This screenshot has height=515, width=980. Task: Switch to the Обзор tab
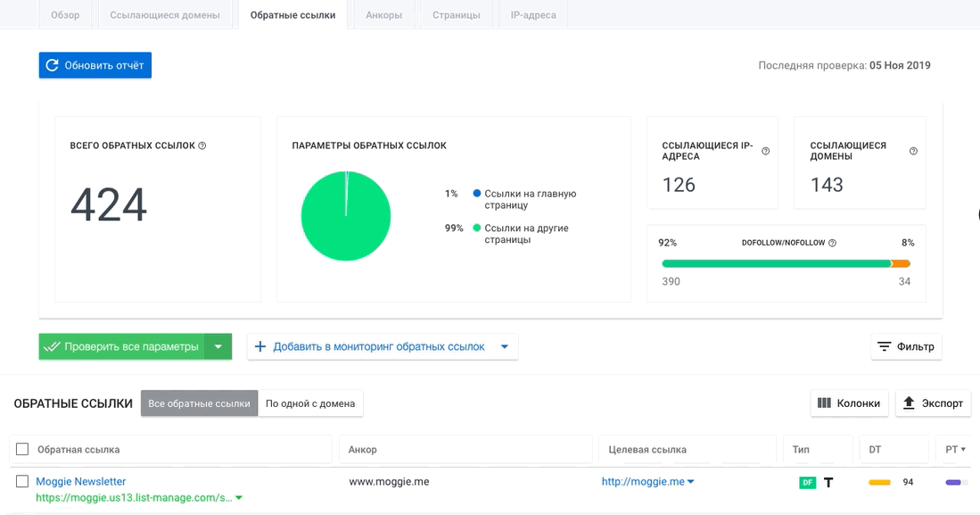65,15
